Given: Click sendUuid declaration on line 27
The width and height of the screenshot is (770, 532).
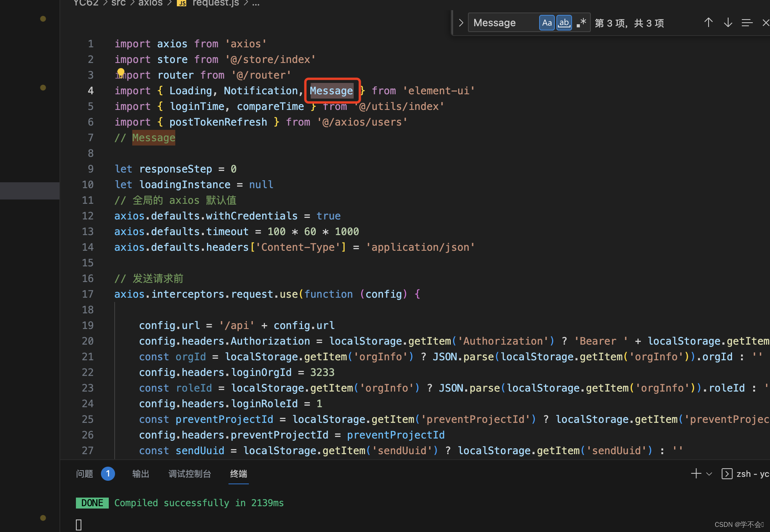Looking at the screenshot, I should (200, 451).
